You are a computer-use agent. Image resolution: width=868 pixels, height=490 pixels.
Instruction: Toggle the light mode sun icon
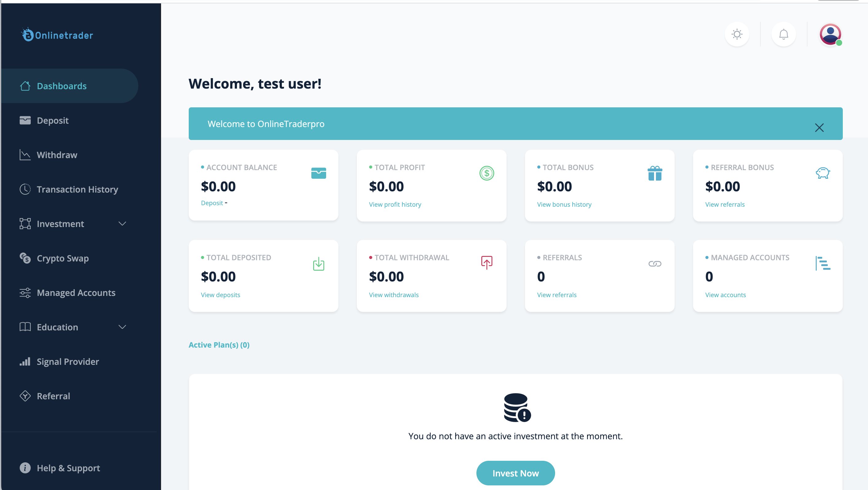click(x=737, y=34)
